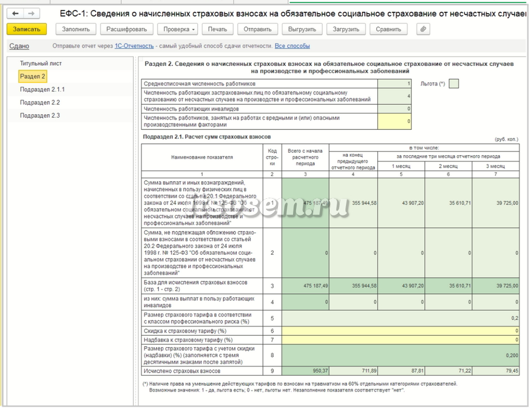This screenshot has width=532, height=408.
Task: Open Подраздел 2.3 section
Action: (x=39, y=116)
